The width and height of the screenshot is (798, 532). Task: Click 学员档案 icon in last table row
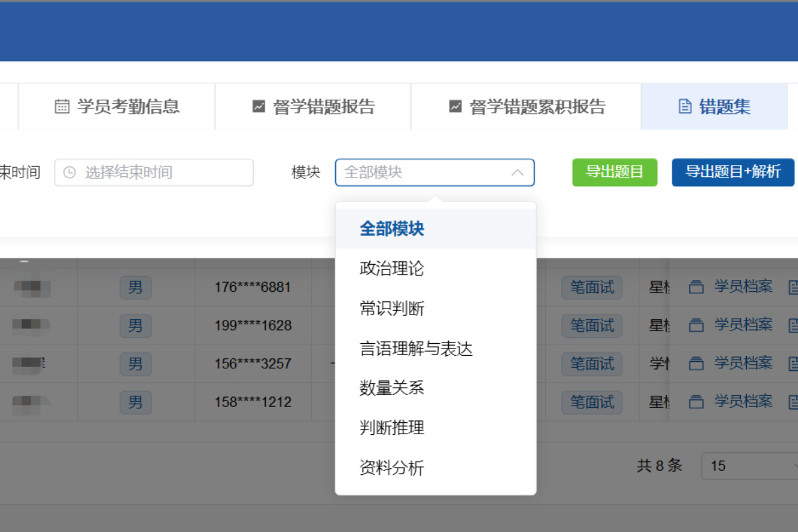tap(696, 402)
